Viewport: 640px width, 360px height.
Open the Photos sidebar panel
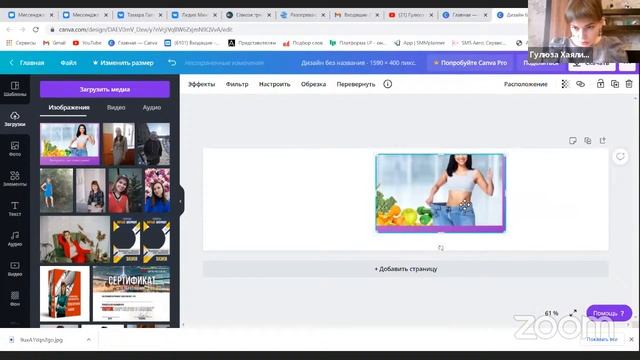click(15, 149)
